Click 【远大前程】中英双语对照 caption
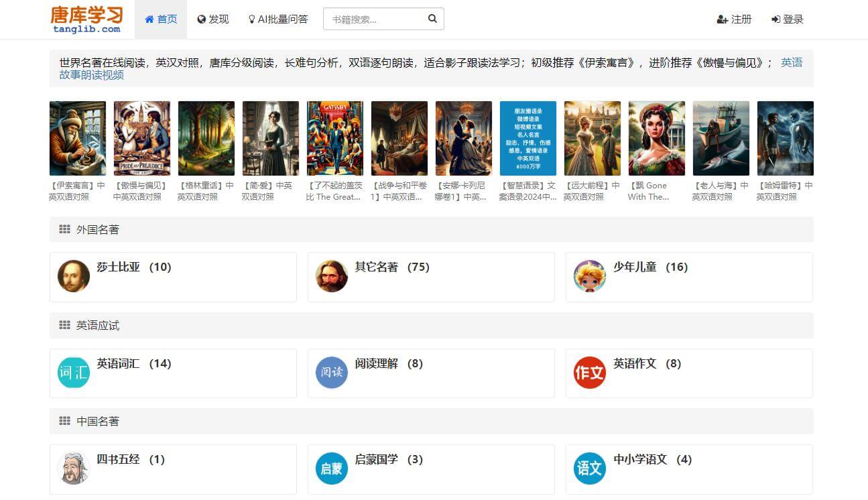 [x=593, y=191]
